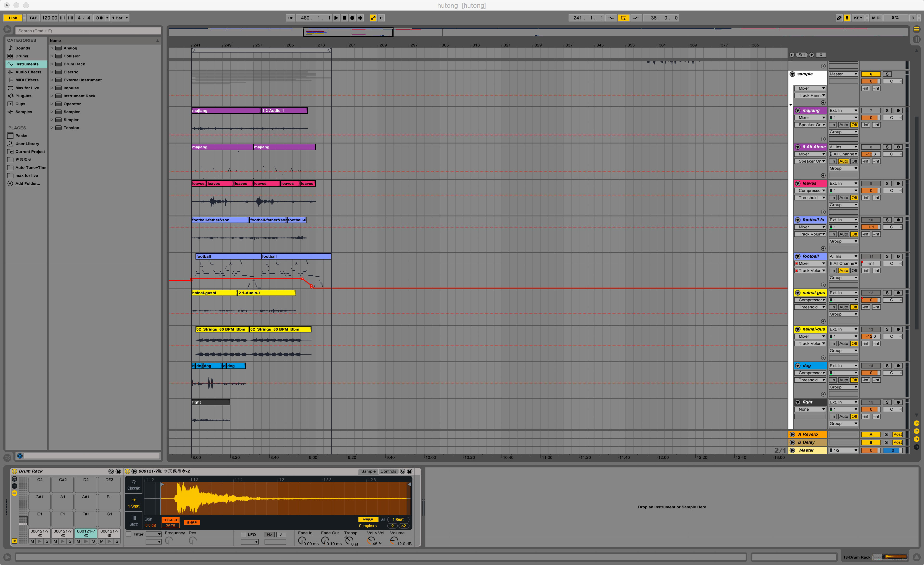Enable the Simpler LFO checkbox
Screen dimensions: 924x565
pyautogui.click(x=243, y=535)
